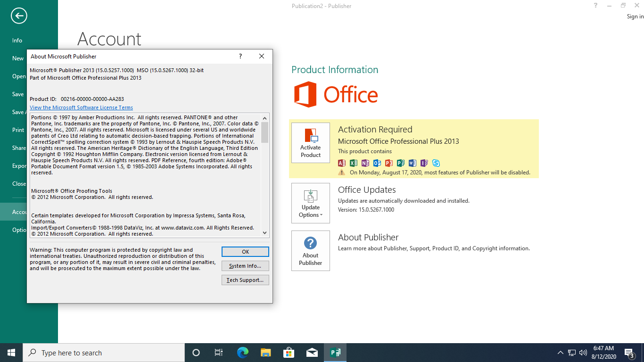Click the Access icon in product list
The width and height of the screenshot is (644, 362).
342,163
